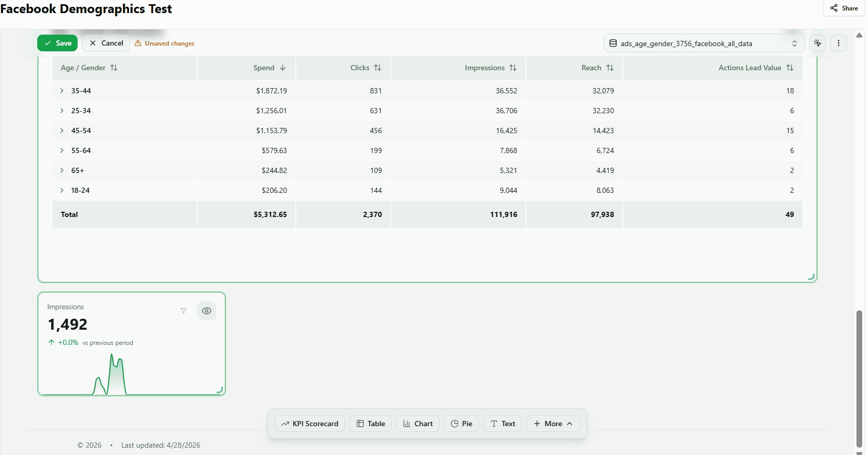This screenshot has height=455, width=868.
Task: Click the Share button
Action: (x=844, y=8)
